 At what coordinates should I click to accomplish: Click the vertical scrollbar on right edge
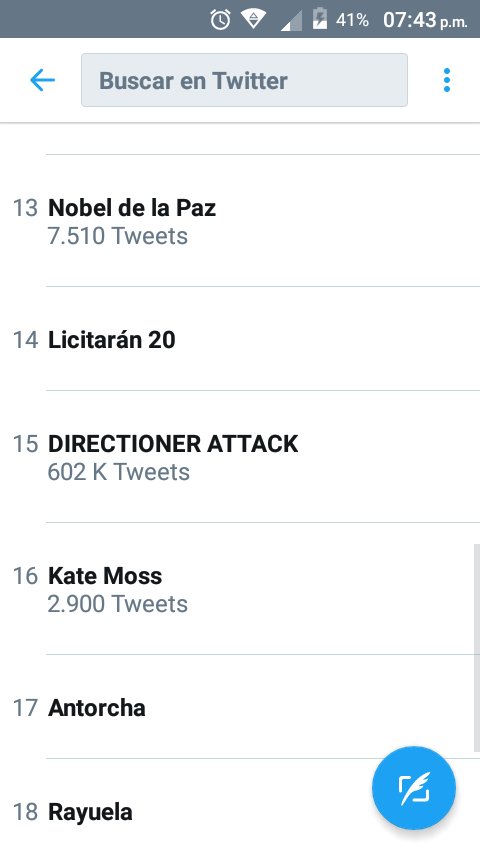(477, 647)
